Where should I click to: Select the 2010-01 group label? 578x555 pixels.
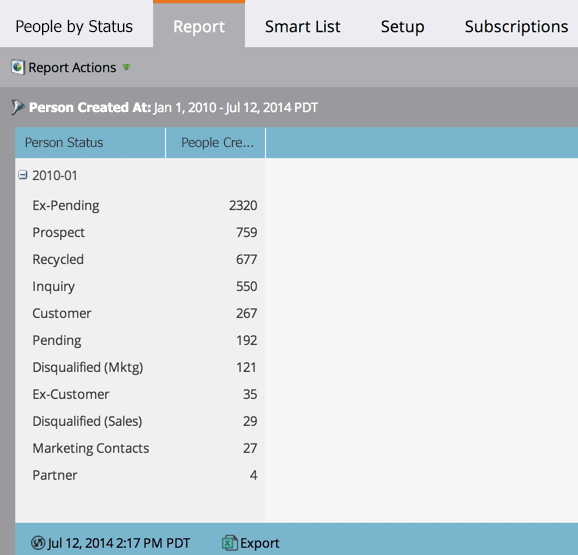coord(55,175)
